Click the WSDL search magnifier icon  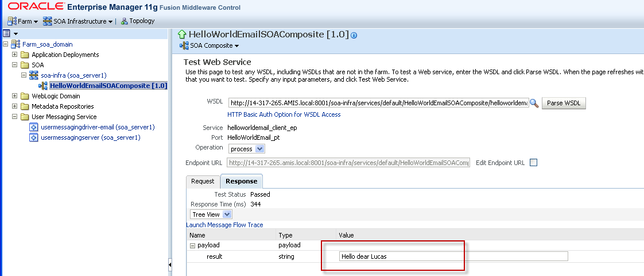tap(534, 103)
